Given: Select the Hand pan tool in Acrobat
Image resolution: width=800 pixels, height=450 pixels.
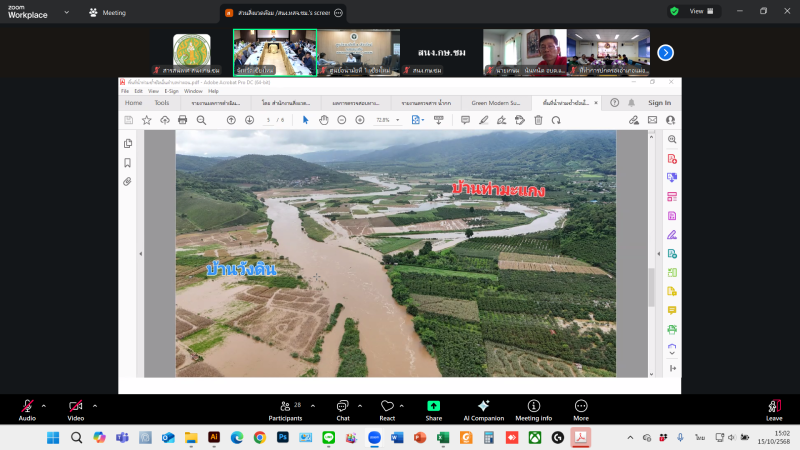Looking at the screenshot, I should point(324,120).
